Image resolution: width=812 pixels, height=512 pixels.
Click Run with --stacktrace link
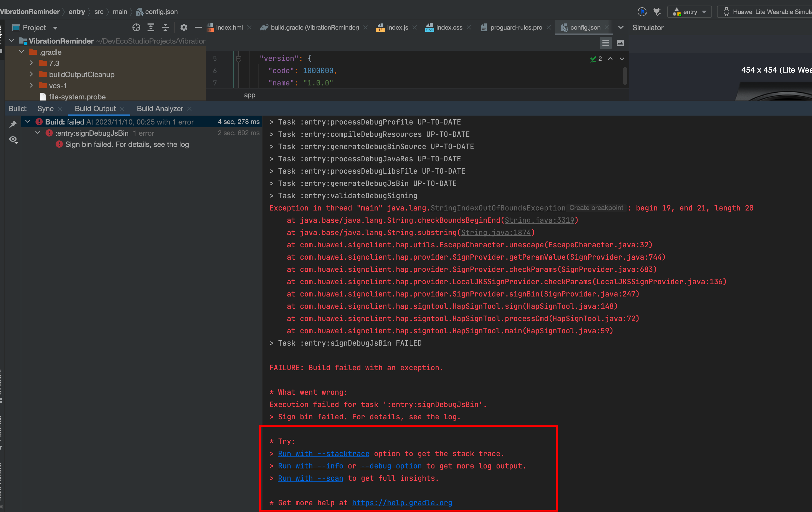tap(323, 454)
